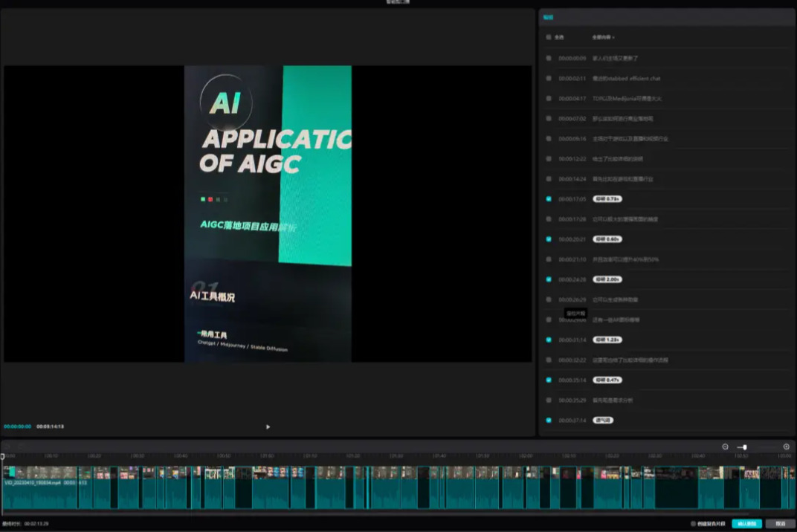The width and height of the screenshot is (797, 532).
Task: Select the white tag on the 00:00:37:14 row
Action: click(x=603, y=421)
